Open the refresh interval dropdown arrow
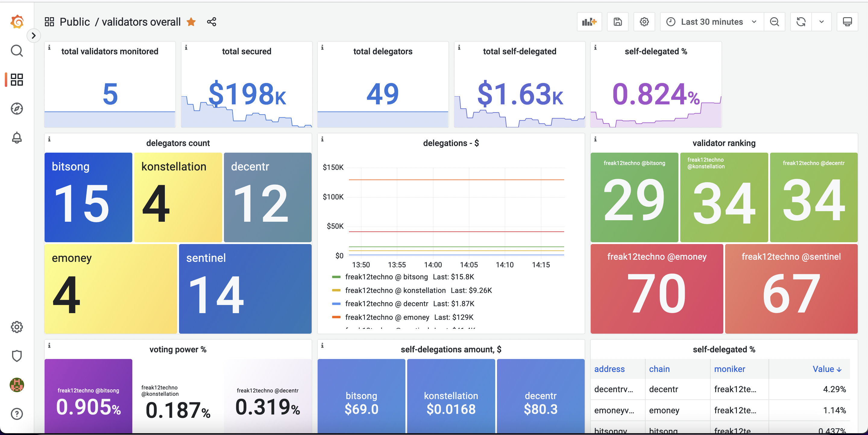The image size is (868, 435). point(822,22)
